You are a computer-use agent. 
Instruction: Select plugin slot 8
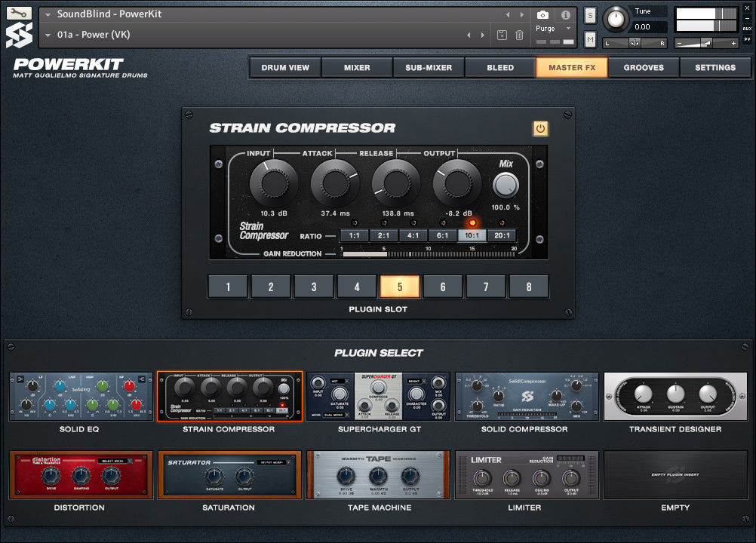pyautogui.click(x=529, y=287)
